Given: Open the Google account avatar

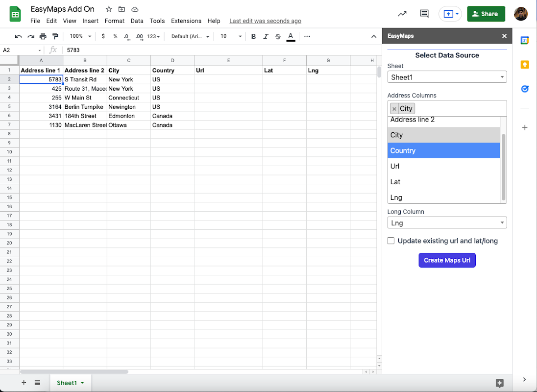Looking at the screenshot, I should pos(520,14).
